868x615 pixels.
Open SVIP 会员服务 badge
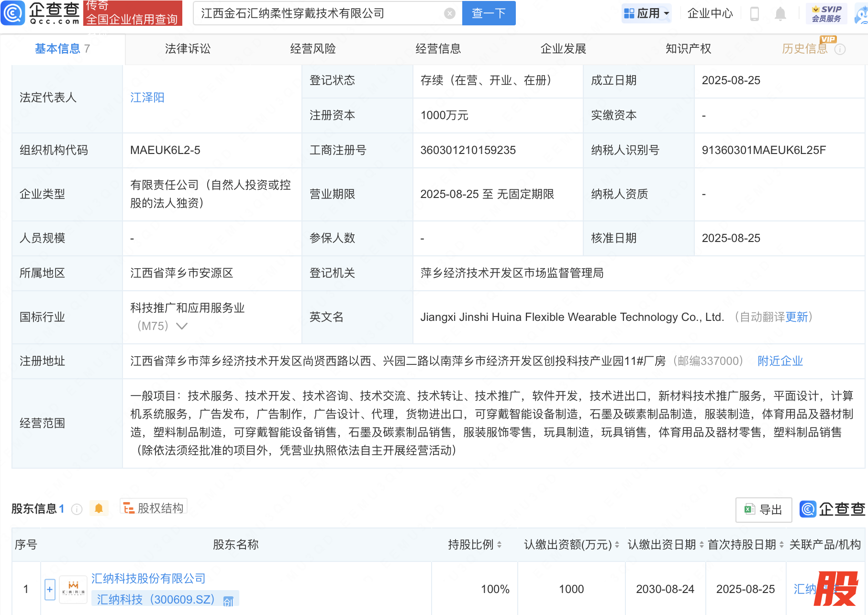[x=826, y=13]
